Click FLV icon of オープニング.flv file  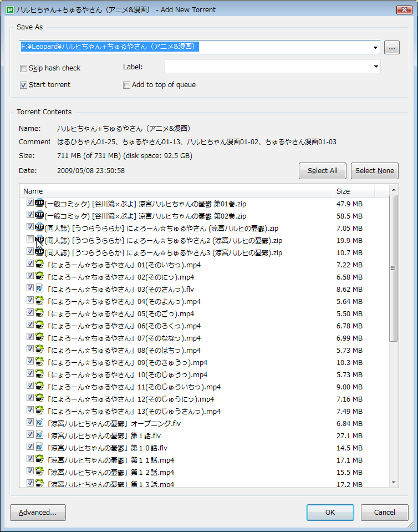coord(39,423)
